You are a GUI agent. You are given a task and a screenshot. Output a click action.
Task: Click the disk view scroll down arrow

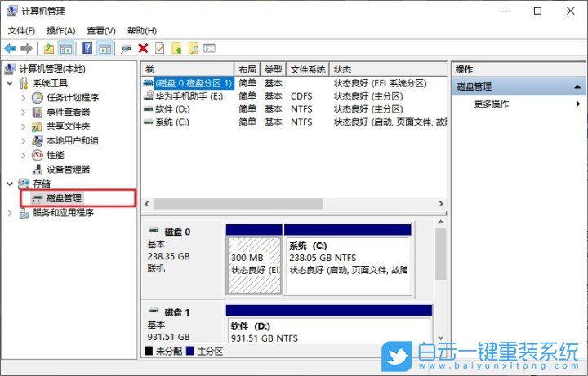click(x=441, y=338)
